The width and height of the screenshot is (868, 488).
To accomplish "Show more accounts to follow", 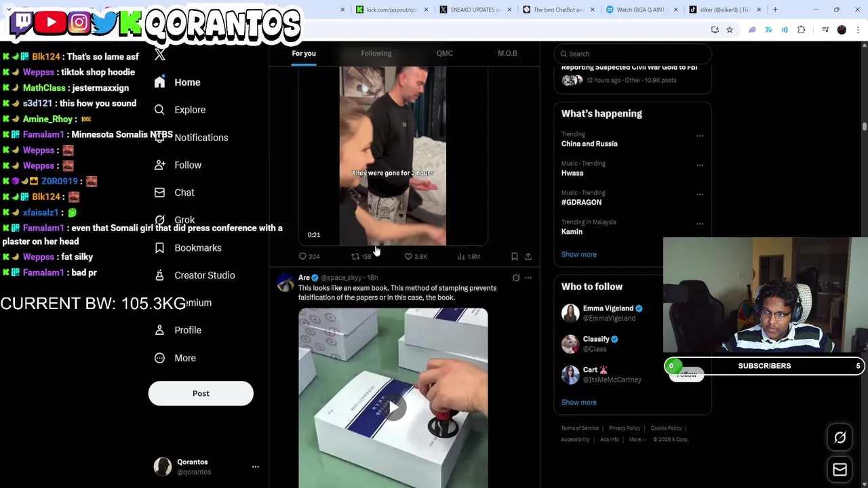I will point(579,402).
